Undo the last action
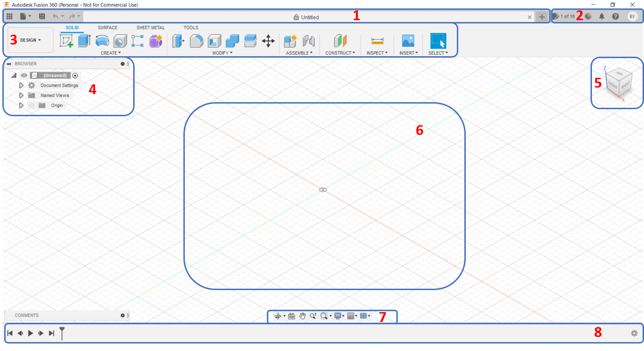 56,16
